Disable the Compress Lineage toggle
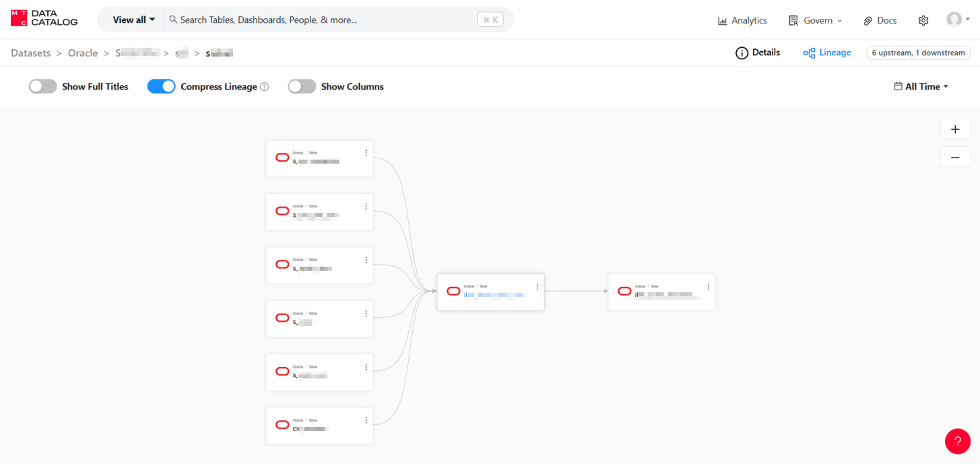Screen dimensions: 980x464 161,86
